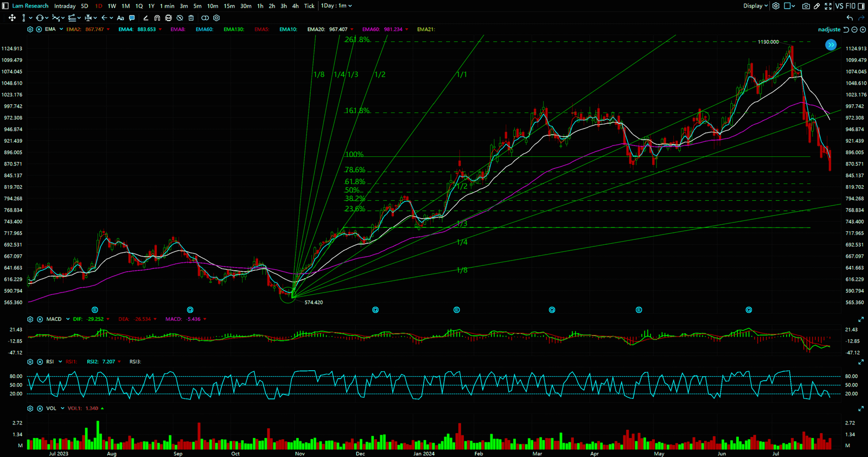Open the Display dropdown menu
Screen dimensions: 868x457
coord(755,6)
